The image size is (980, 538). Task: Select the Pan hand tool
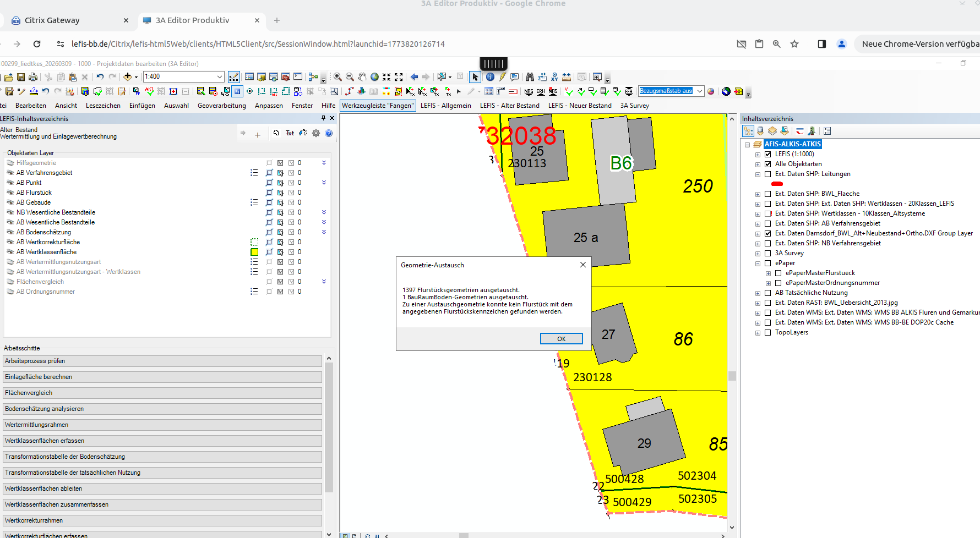[362, 77]
